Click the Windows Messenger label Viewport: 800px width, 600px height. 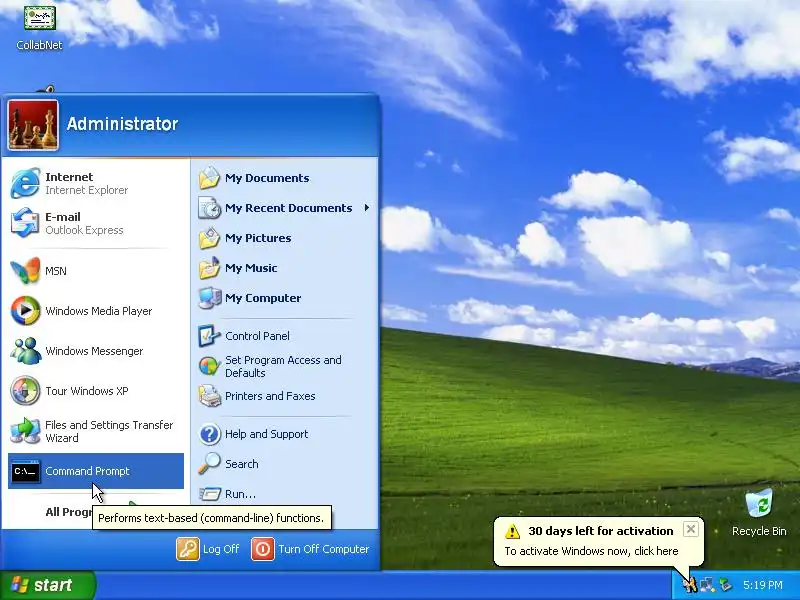pyautogui.click(x=94, y=351)
